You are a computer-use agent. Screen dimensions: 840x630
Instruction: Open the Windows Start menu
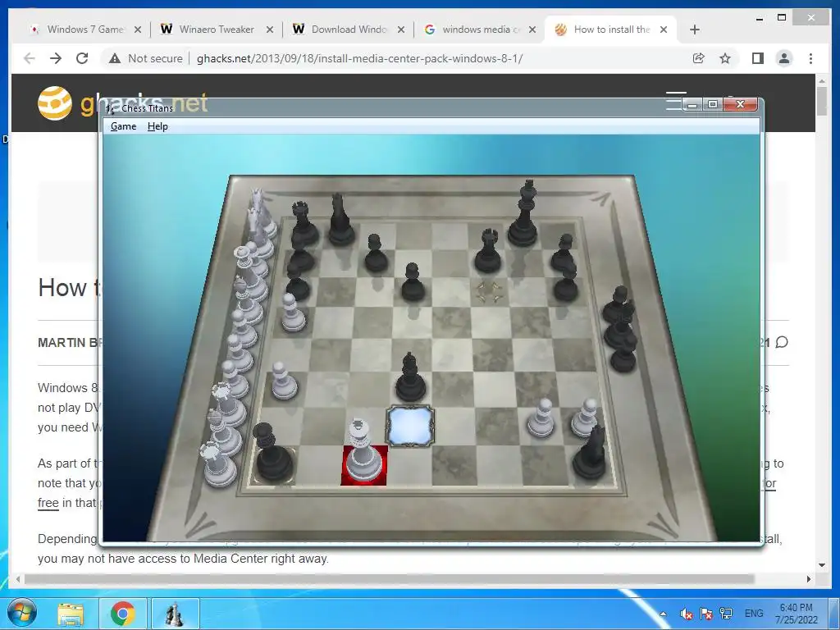tap(21, 612)
